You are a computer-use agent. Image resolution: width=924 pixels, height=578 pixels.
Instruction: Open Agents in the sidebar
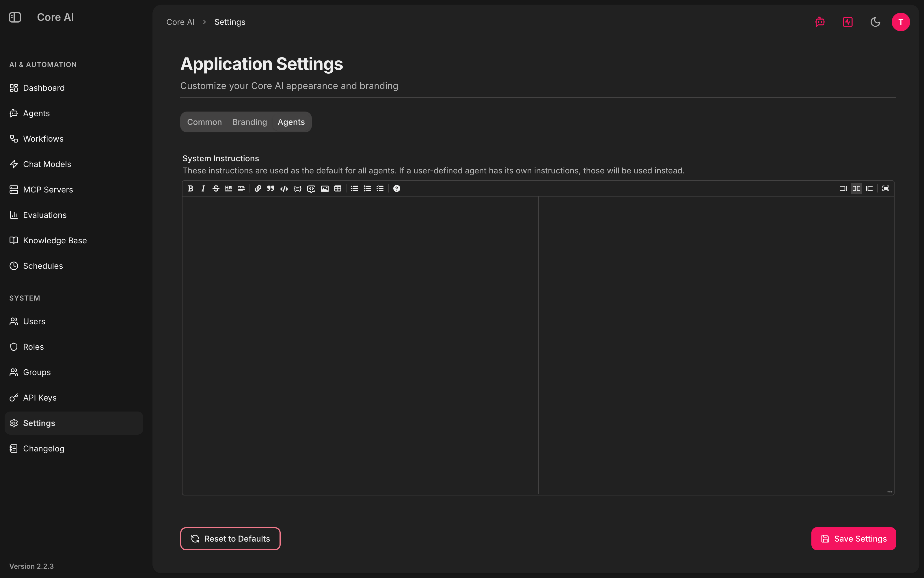tap(74, 113)
